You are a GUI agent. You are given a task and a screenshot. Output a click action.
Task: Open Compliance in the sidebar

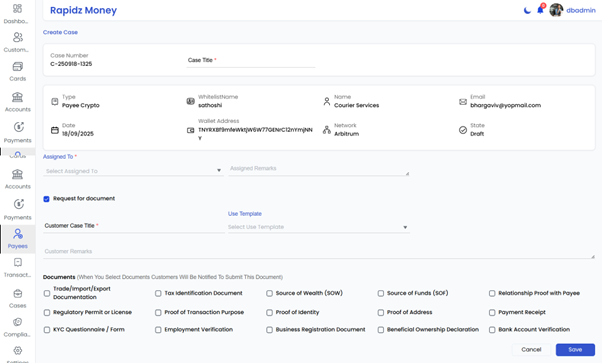17,327
